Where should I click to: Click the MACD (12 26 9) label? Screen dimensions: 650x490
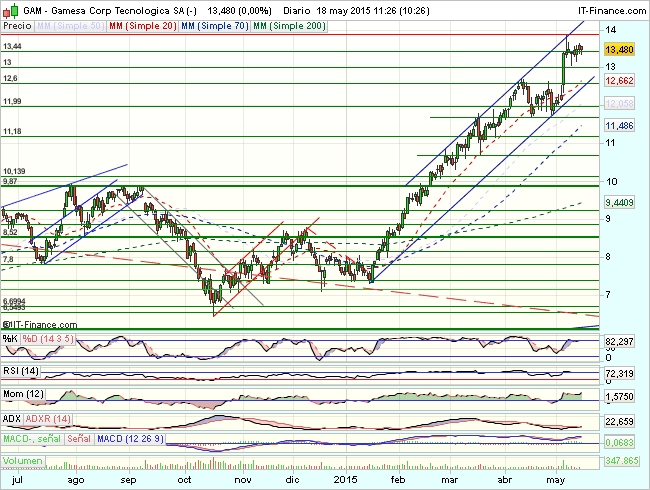[130, 439]
